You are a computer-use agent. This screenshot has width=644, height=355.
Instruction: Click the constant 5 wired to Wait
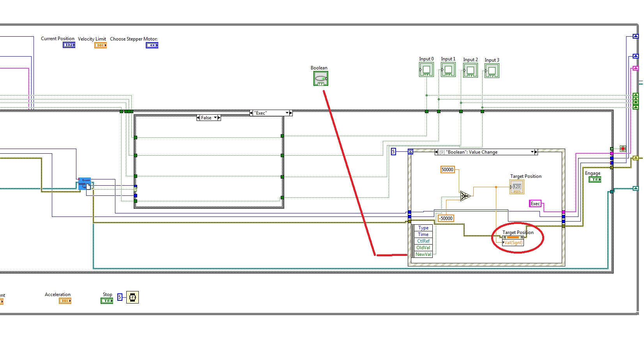pos(120,297)
